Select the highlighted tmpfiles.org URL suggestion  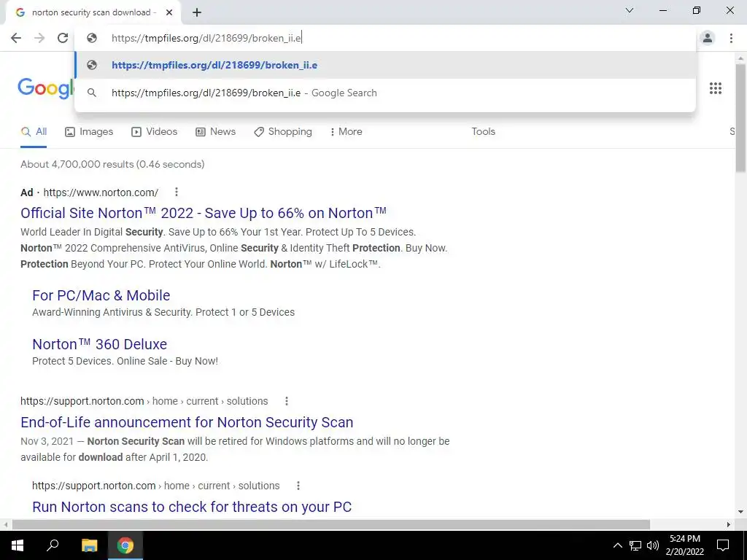pyautogui.click(x=385, y=65)
